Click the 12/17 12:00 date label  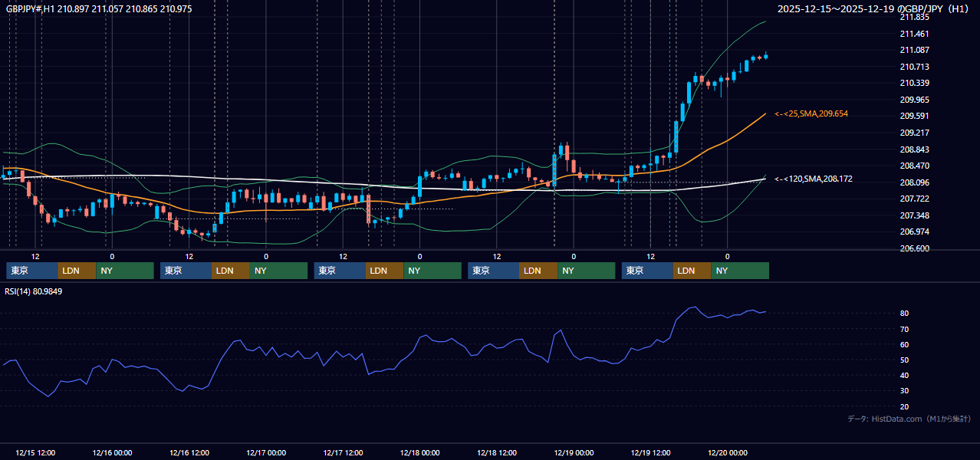(344, 453)
